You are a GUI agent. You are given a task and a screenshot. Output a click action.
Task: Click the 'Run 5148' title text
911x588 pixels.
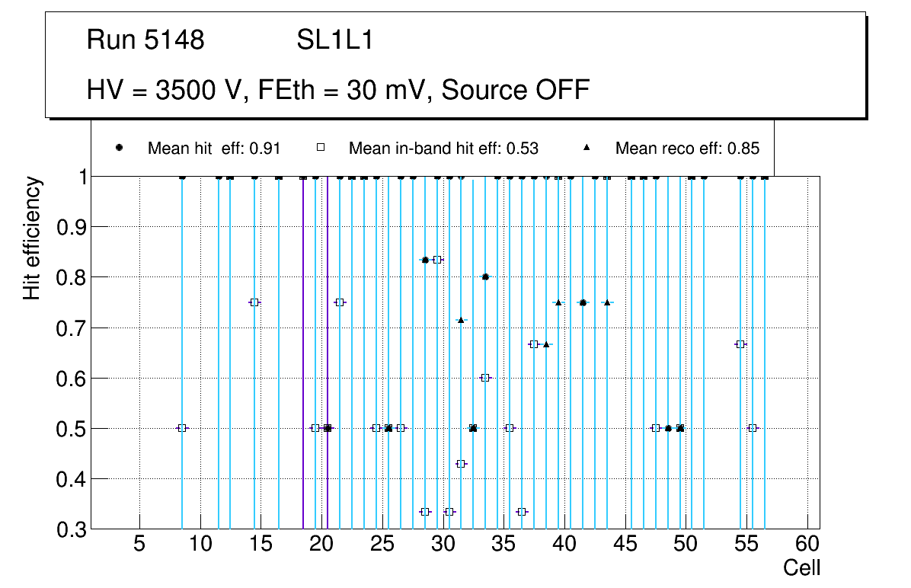[145, 40]
